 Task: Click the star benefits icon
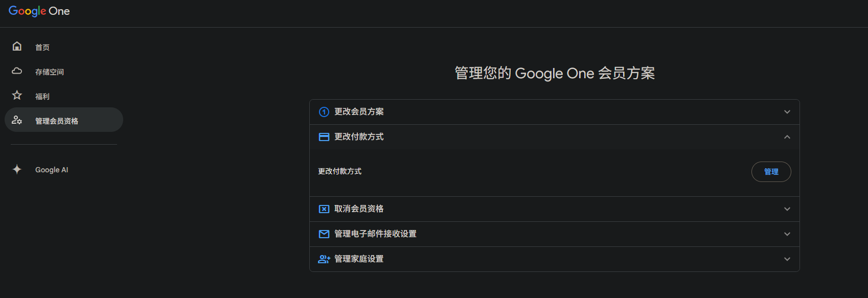(x=17, y=96)
